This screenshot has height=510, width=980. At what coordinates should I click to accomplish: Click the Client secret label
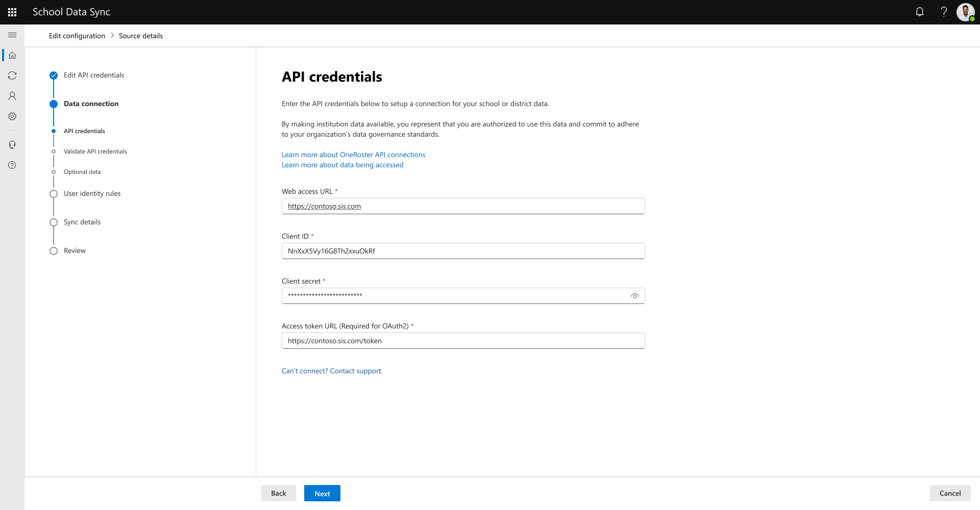tap(301, 281)
